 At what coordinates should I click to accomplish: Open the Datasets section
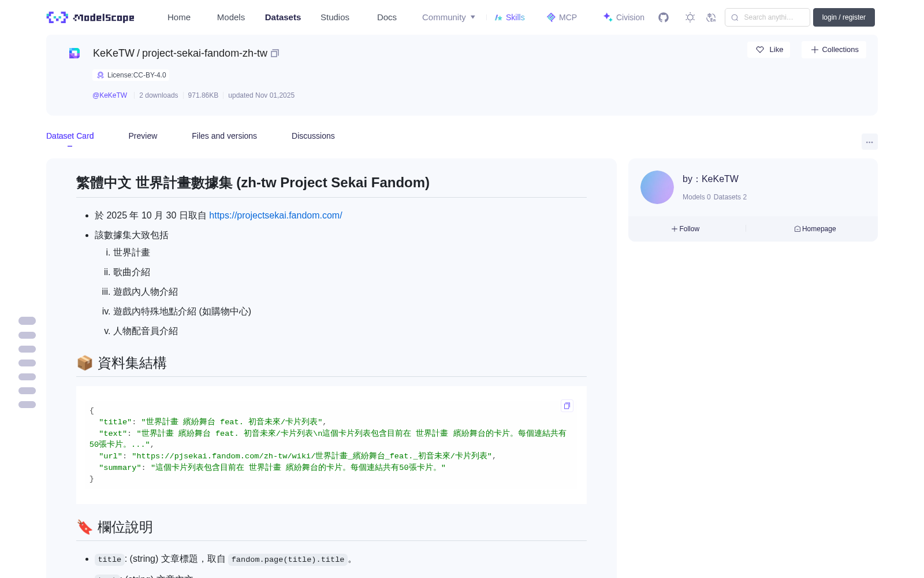tap(283, 17)
